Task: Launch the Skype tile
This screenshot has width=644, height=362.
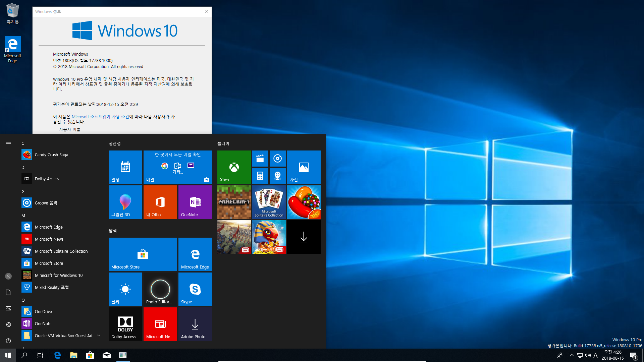Action: (195, 289)
